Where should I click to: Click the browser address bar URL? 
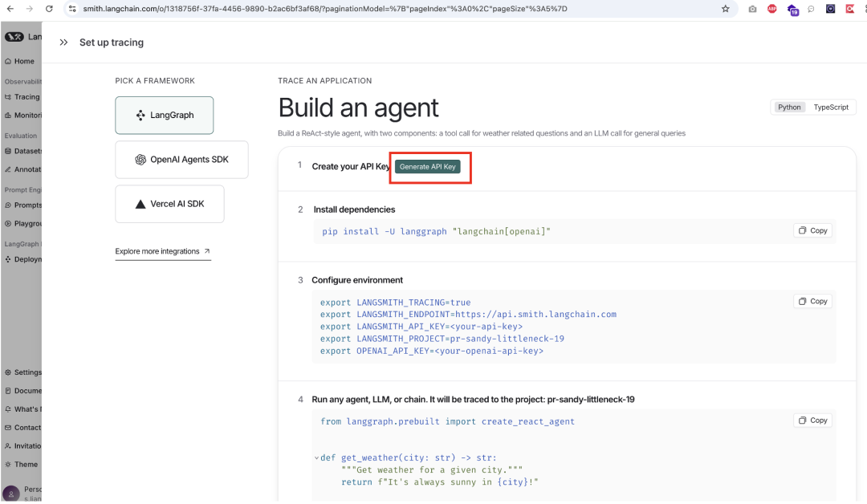point(325,9)
